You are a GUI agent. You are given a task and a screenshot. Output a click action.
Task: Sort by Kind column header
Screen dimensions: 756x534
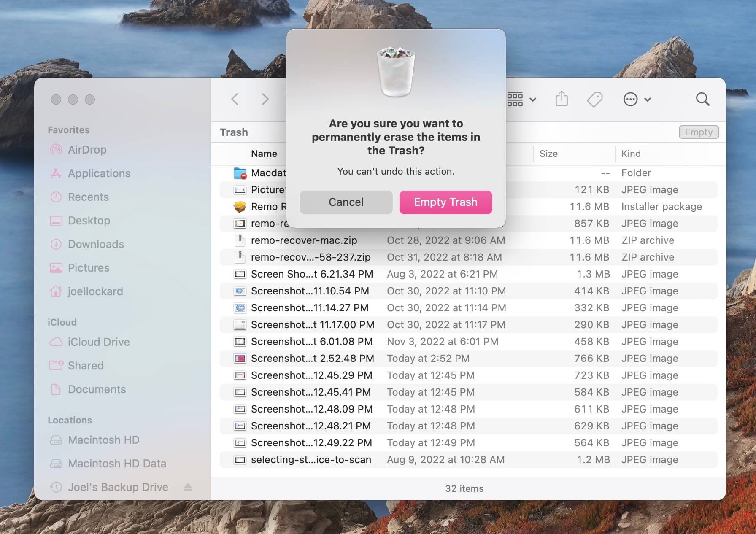click(x=631, y=154)
